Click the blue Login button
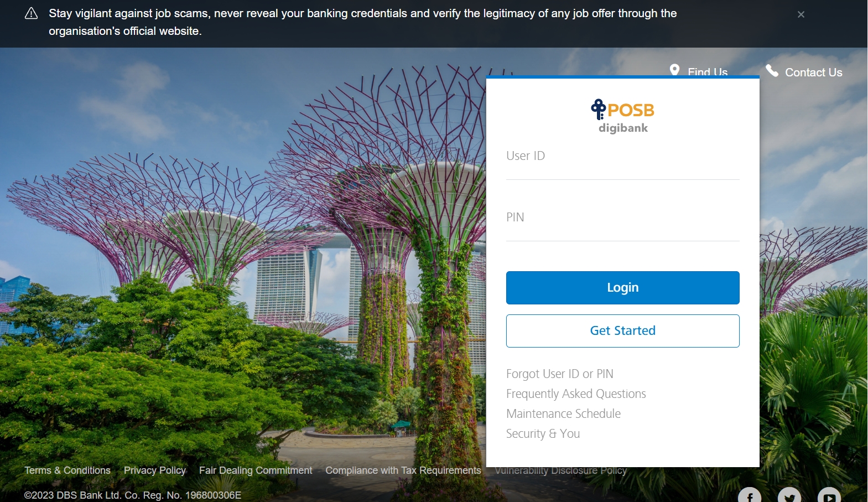This screenshot has width=868, height=502. point(622,288)
